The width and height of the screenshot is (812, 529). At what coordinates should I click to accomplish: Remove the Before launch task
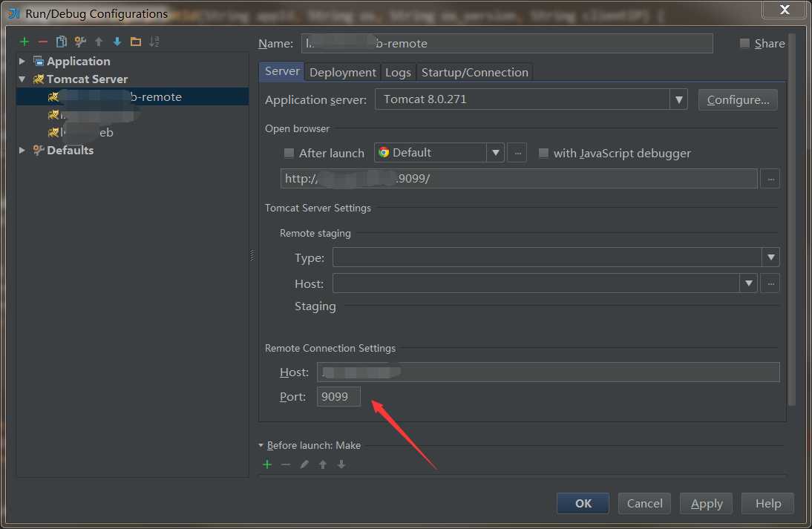286,464
